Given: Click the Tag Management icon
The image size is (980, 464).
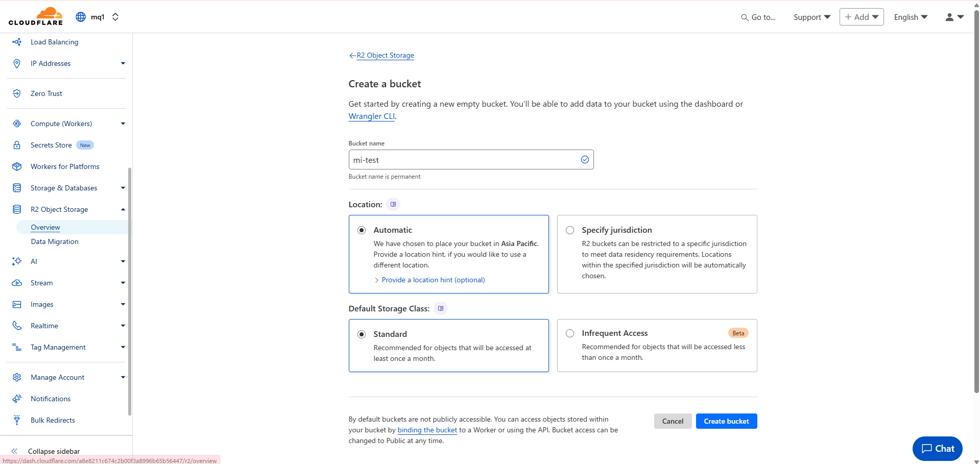Looking at the screenshot, I should click(17, 347).
